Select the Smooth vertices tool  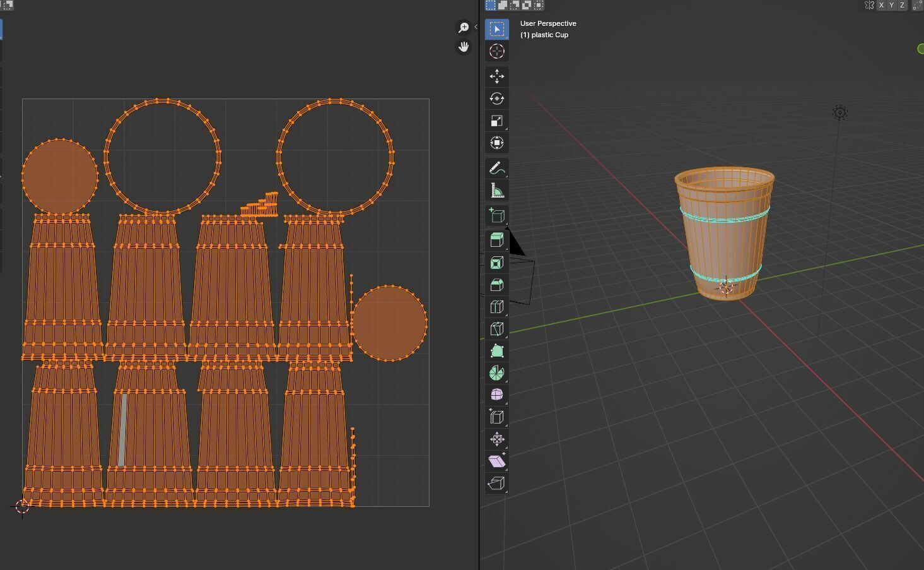(x=497, y=395)
